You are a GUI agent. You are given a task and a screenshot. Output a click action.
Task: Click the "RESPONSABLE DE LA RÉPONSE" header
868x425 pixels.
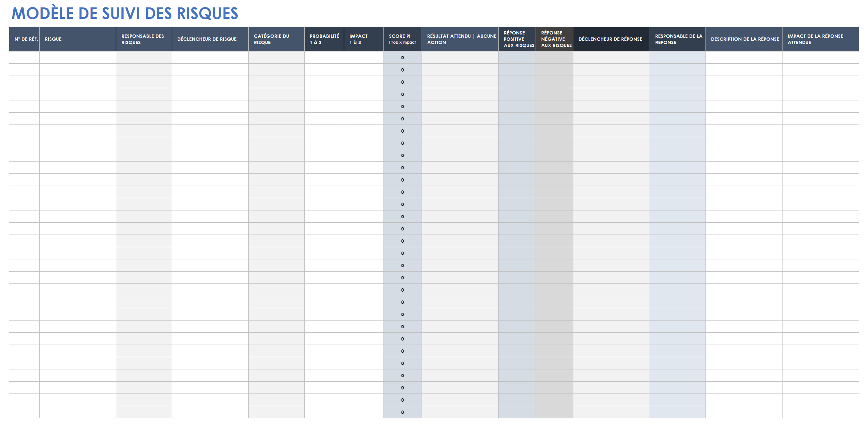678,39
